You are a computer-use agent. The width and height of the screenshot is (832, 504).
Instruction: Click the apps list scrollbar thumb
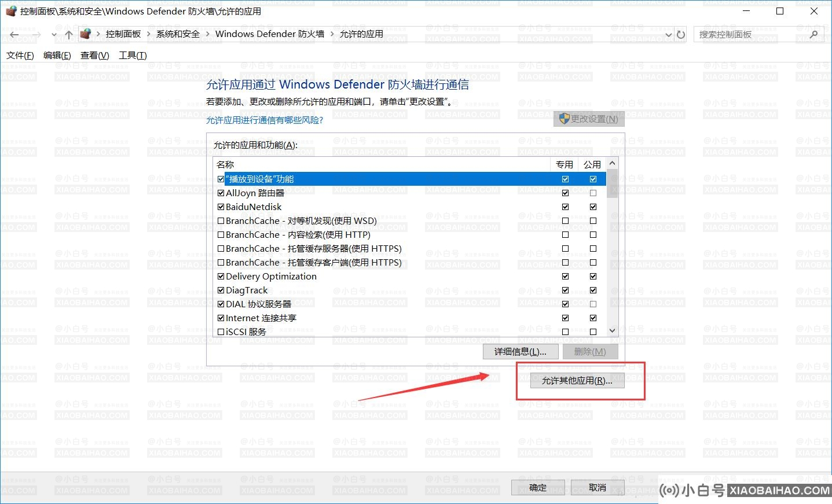coord(612,184)
